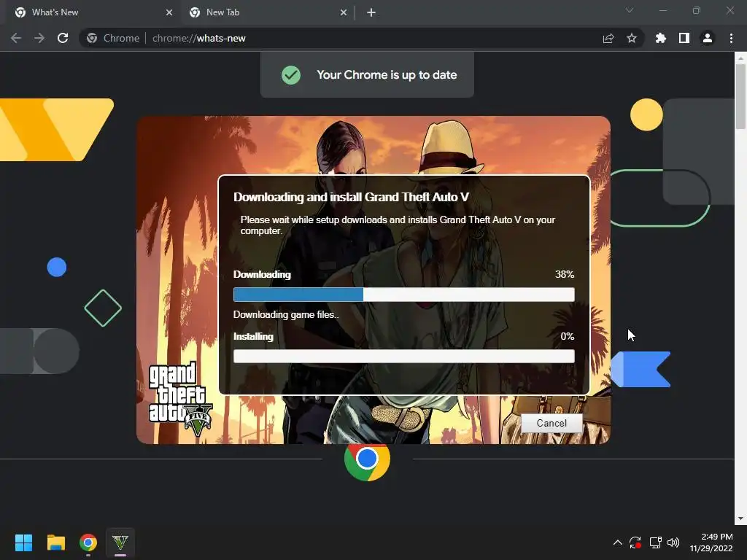
Task: Open the Extensions puzzle icon
Action: [x=661, y=38]
